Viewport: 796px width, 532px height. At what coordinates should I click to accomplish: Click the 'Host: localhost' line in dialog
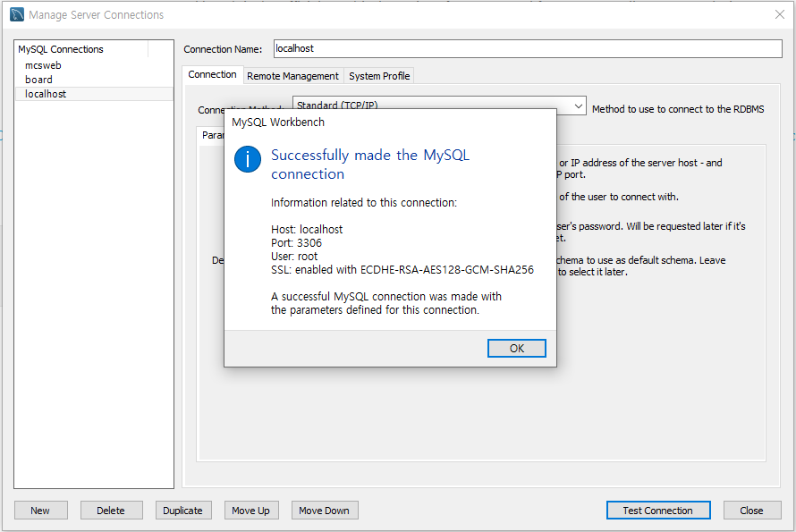(x=307, y=230)
